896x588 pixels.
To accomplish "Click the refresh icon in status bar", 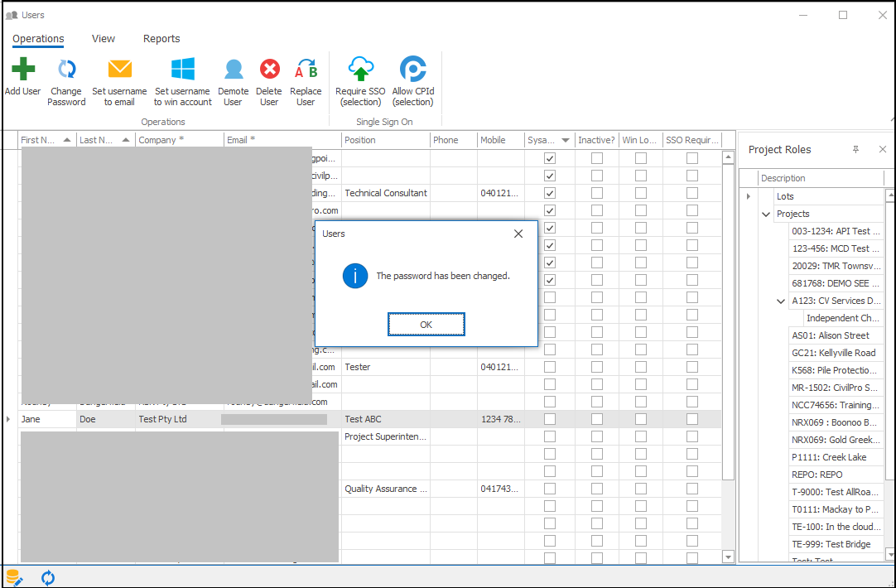I will [x=48, y=577].
